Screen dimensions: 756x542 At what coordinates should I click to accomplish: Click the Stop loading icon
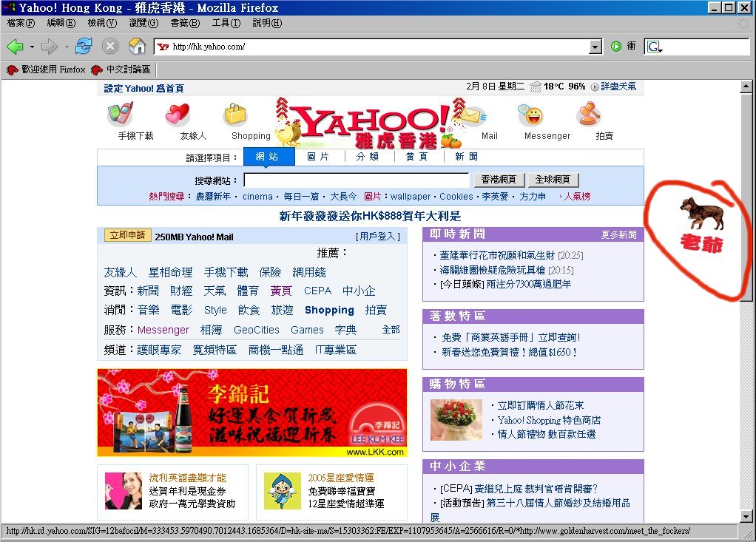(110, 47)
